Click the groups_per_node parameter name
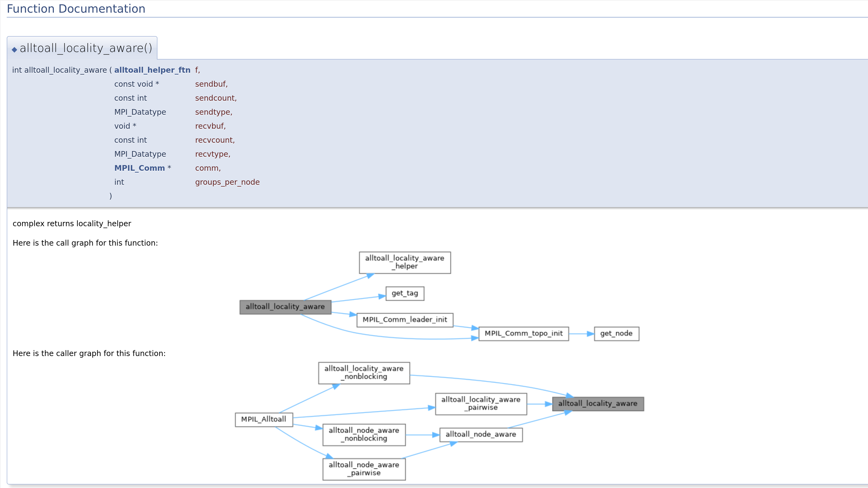The height and width of the screenshot is (488, 868). tap(227, 182)
